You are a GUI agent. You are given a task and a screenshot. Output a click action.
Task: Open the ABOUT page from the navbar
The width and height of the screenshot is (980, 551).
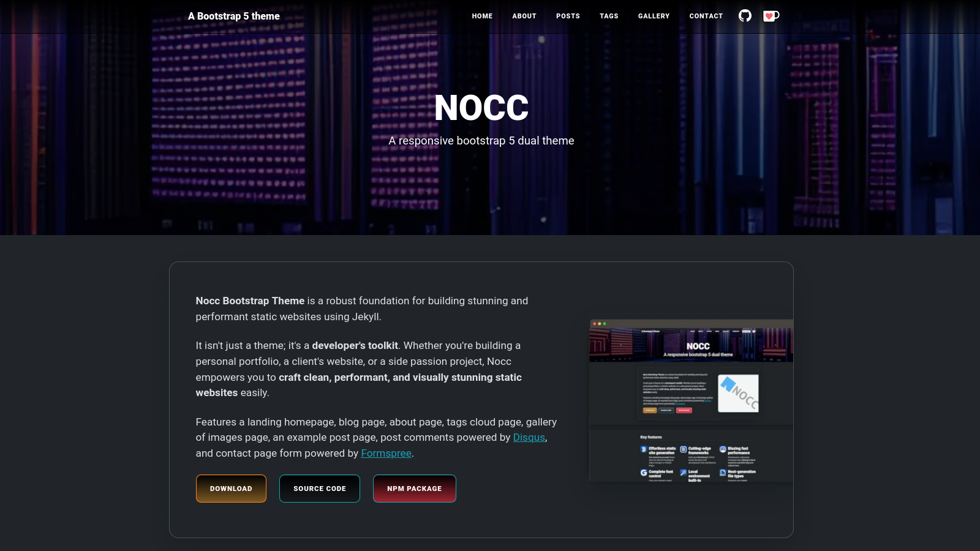(524, 16)
